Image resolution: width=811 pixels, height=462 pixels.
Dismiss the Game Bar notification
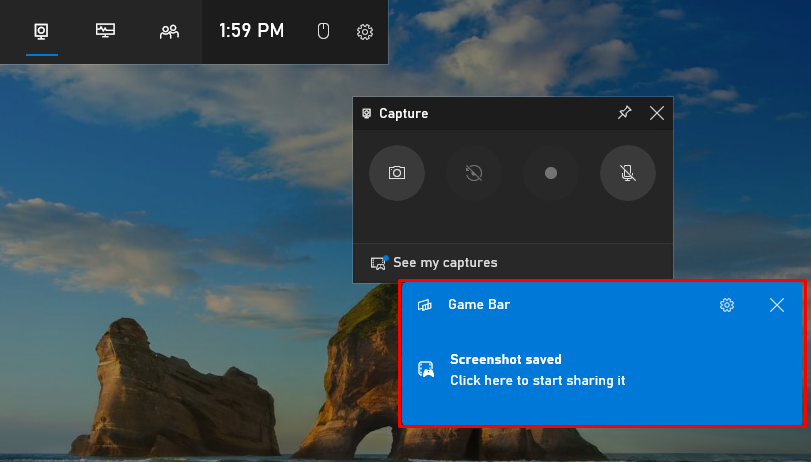(x=777, y=305)
